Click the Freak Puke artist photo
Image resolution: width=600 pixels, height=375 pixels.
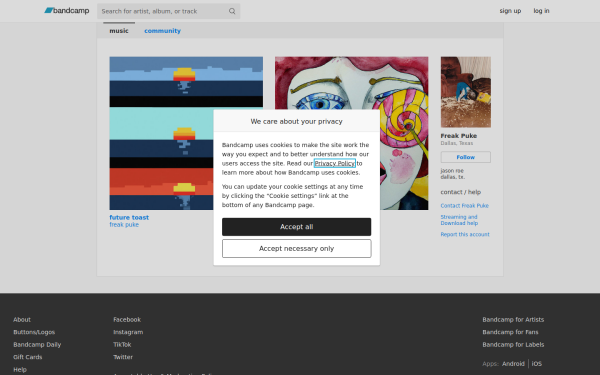466,92
